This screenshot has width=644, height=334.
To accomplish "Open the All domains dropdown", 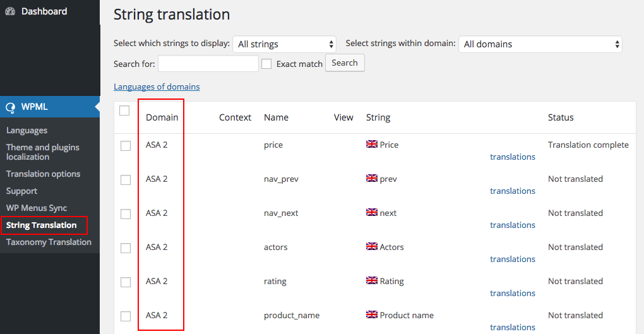I will pyautogui.click(x=540, y=44).
